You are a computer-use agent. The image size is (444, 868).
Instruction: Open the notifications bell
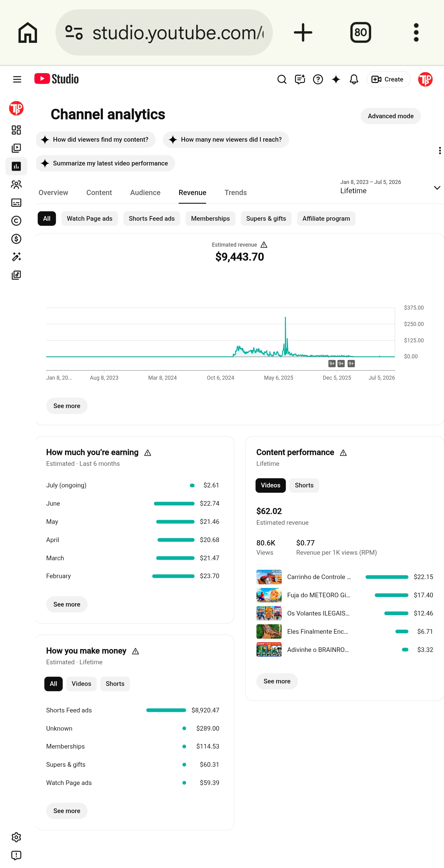point(354,79)
